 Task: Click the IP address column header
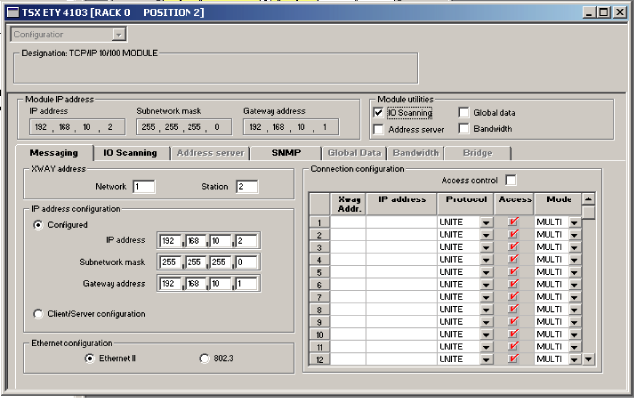click(402, 204)
